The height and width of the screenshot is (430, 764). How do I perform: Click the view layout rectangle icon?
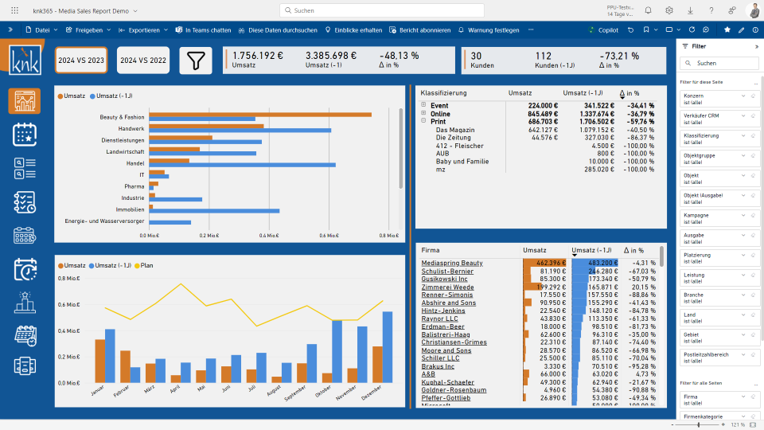669,30
